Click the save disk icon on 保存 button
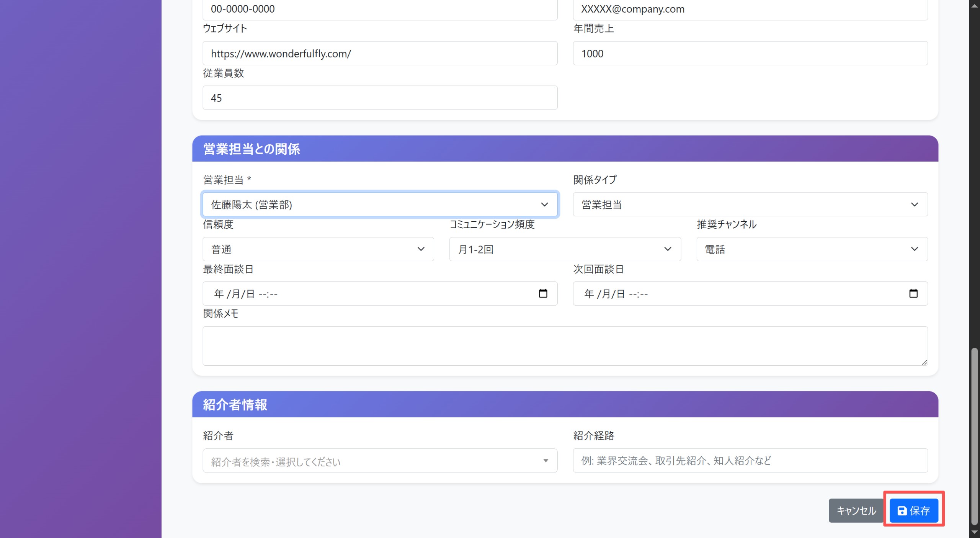980x538 pixels. point(902,510)
